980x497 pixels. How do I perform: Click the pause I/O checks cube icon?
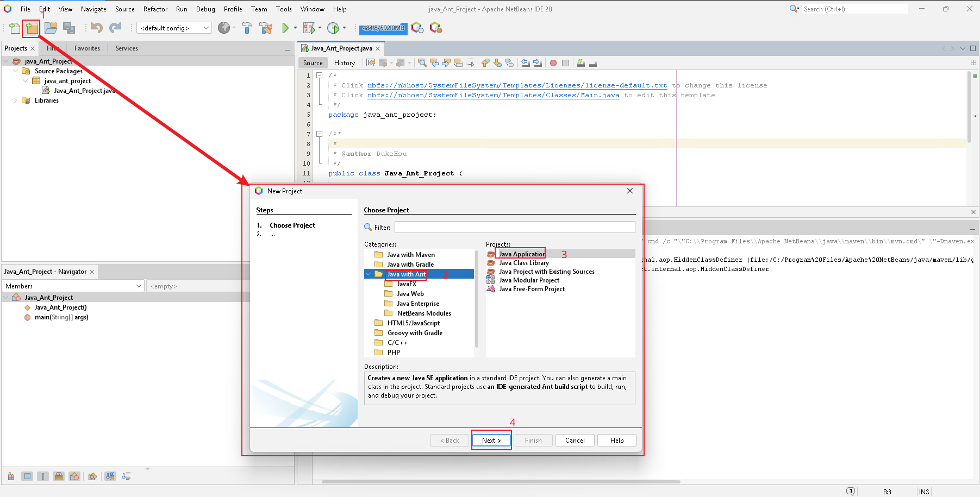436,28
